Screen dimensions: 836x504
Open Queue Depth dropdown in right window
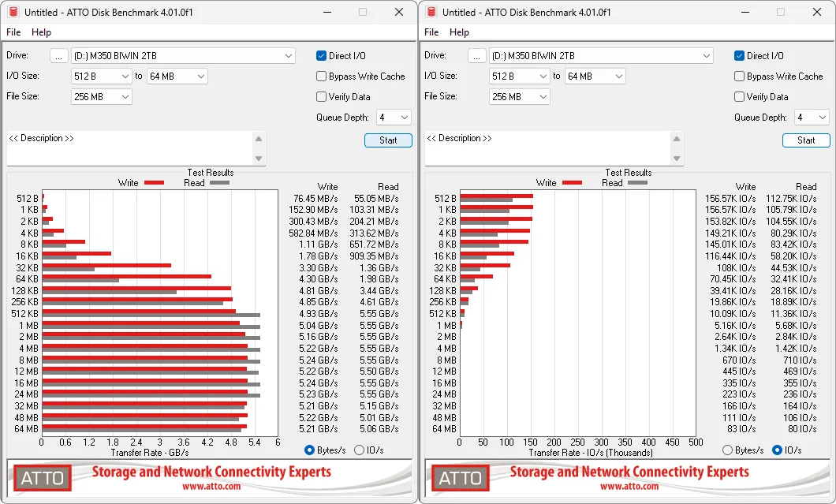point(812,118)
